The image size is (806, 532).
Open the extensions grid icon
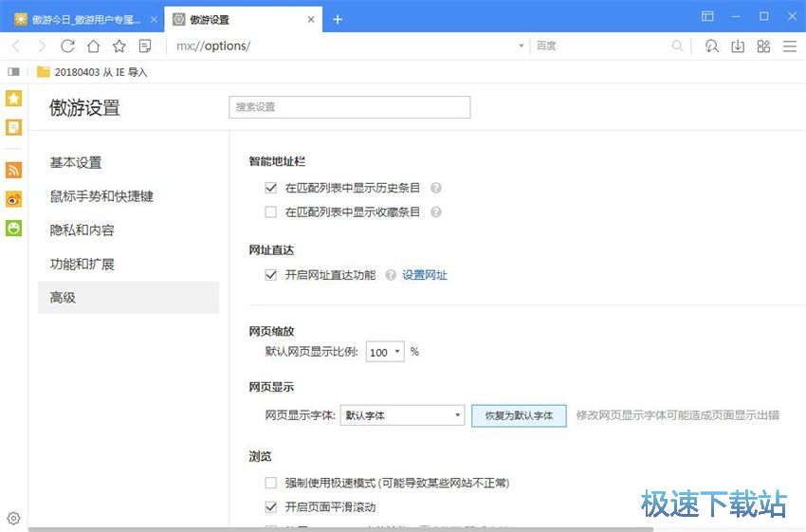point(764,46)
